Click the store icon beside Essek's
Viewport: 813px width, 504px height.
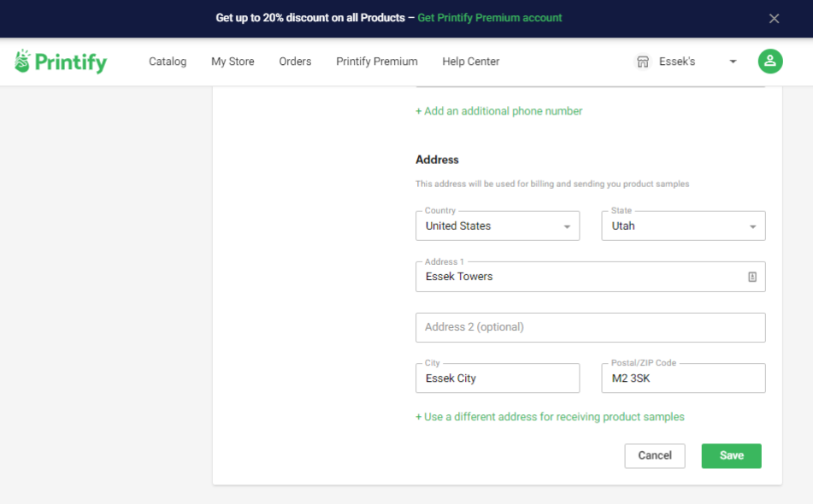(x=643, y=62)
